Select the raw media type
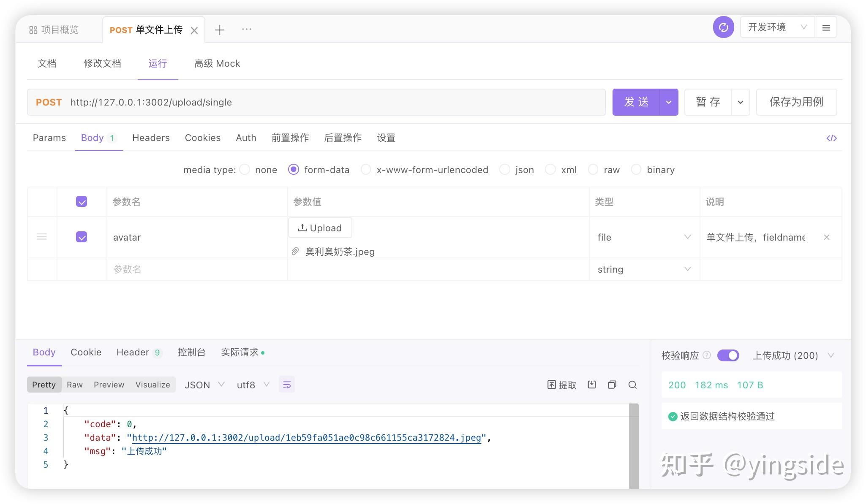The image size is (866, 504). (593, 170)
